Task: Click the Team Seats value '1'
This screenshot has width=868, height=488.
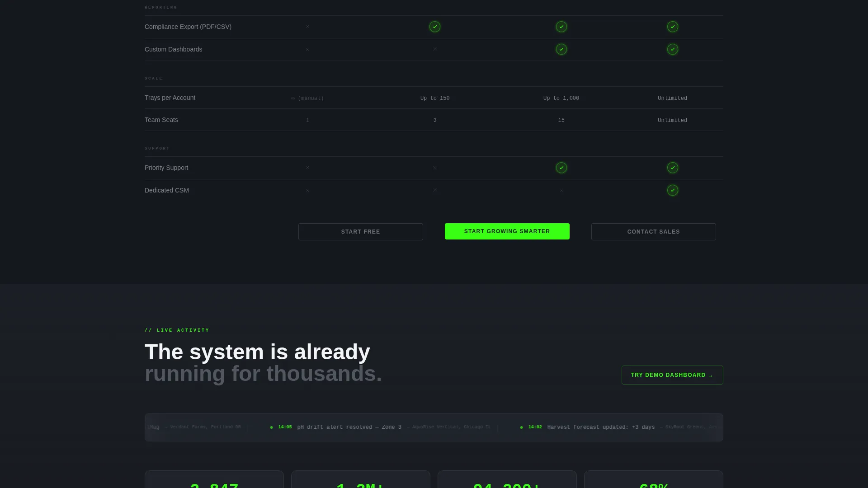Action: [x=307, y=120]
